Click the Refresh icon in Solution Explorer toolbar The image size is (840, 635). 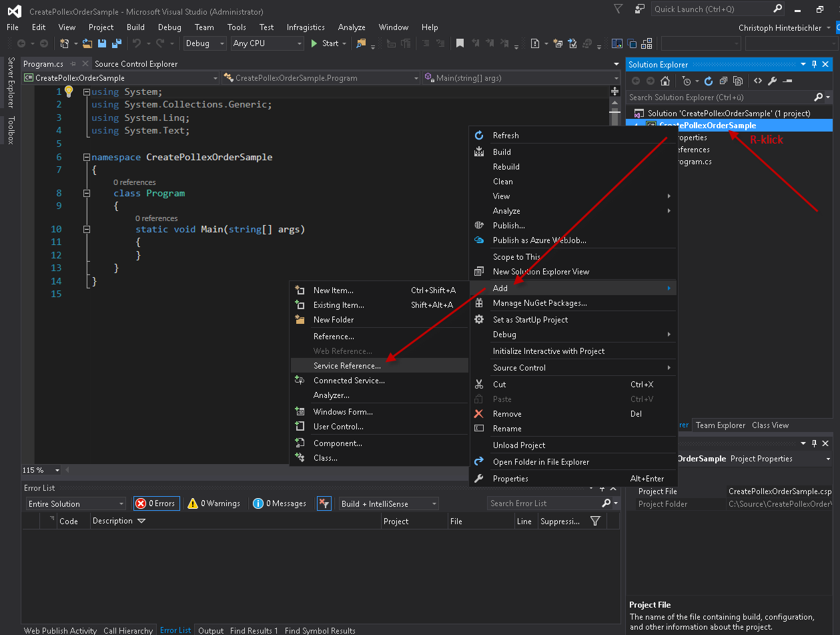click(709, 81)
